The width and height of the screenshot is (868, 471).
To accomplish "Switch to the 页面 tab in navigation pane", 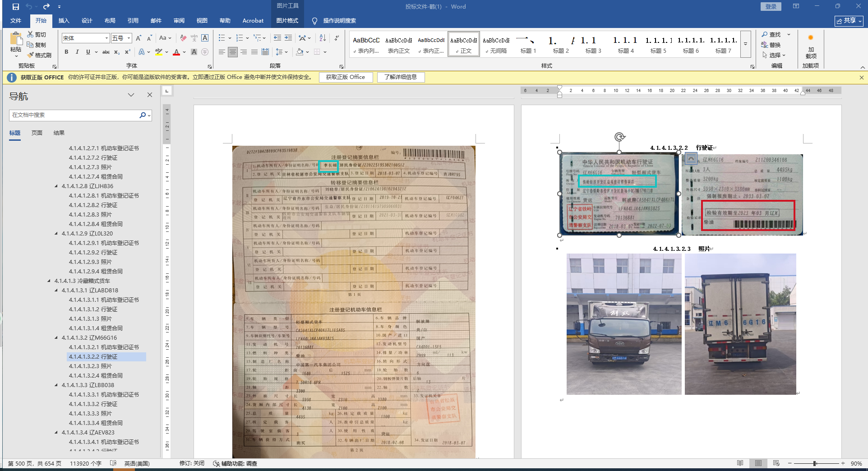I will (x=37, y=133).
